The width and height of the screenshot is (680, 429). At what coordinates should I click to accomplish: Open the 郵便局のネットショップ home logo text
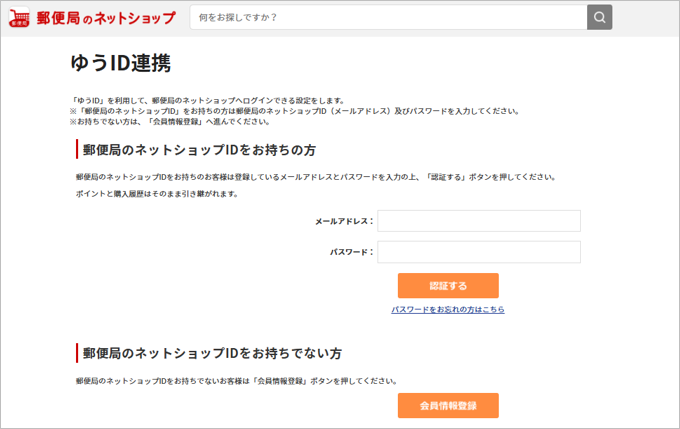tap(106, 18)
